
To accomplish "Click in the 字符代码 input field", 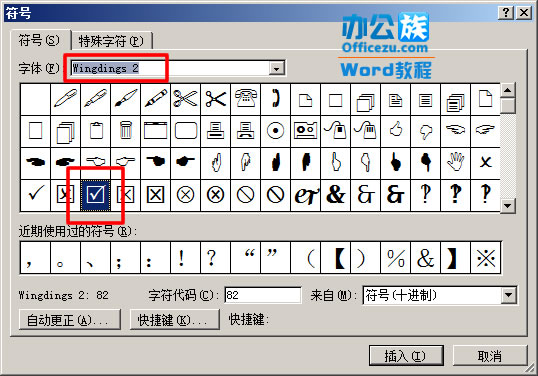I will [x=262, y=295].
